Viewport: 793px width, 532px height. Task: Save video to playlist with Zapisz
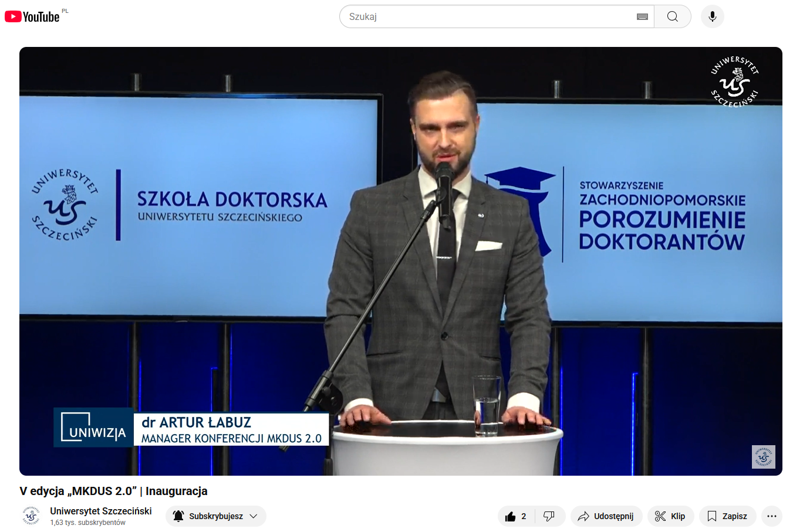(727, 516)
